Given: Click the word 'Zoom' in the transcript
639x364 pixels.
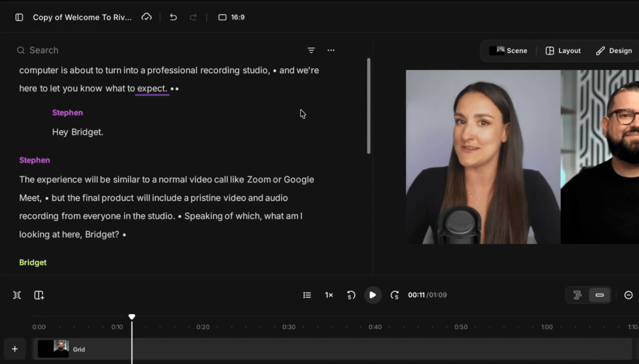Looking at the screenshot, I should tap(259, 179).
